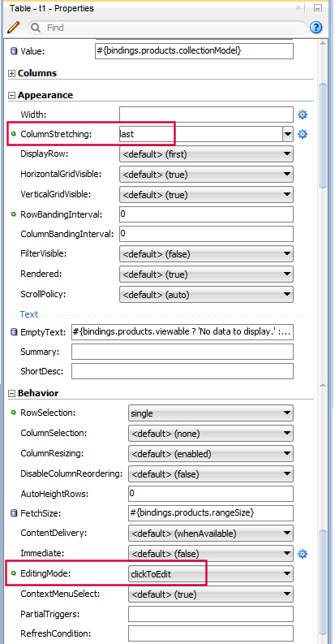Open the ColumnResizing dropdown
The width and height of the screenshot is (335, 644).
click(211, 454)
